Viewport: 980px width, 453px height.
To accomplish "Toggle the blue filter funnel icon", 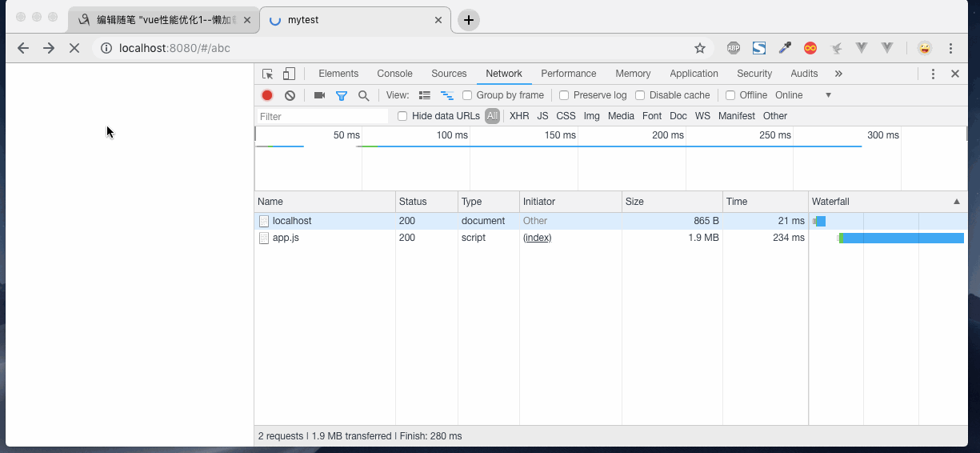I will (342, 95).
